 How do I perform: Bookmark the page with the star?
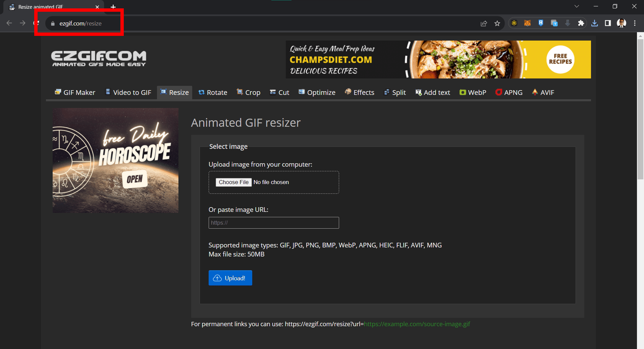tap(497, 23)
